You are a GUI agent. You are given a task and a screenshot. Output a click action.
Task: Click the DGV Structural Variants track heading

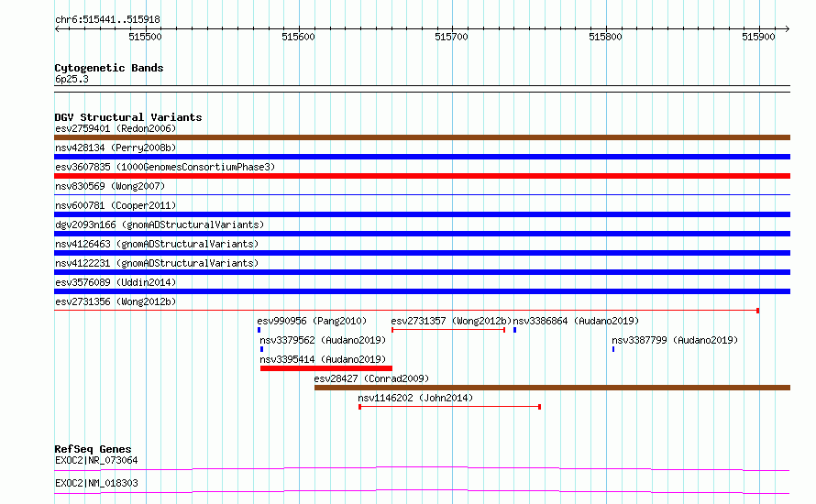pos(128,117)
